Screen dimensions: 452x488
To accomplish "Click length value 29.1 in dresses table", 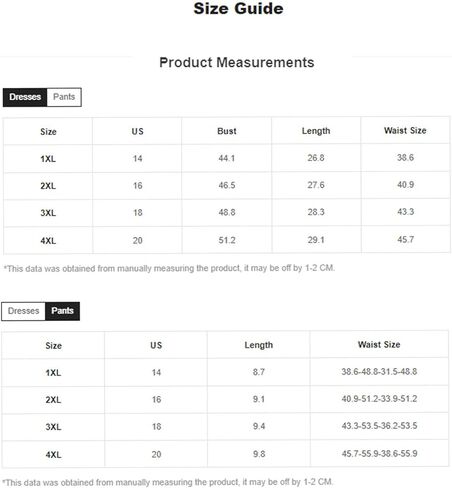I will click(316, 240).
